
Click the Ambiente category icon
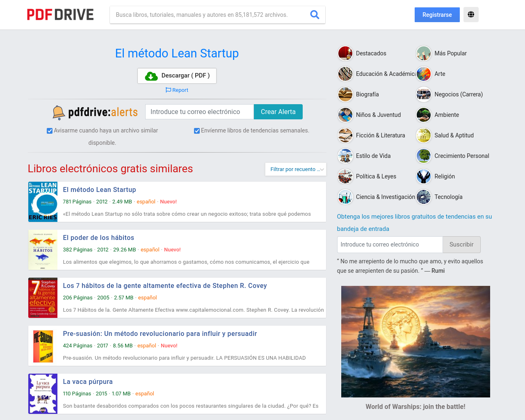[424, 115]
